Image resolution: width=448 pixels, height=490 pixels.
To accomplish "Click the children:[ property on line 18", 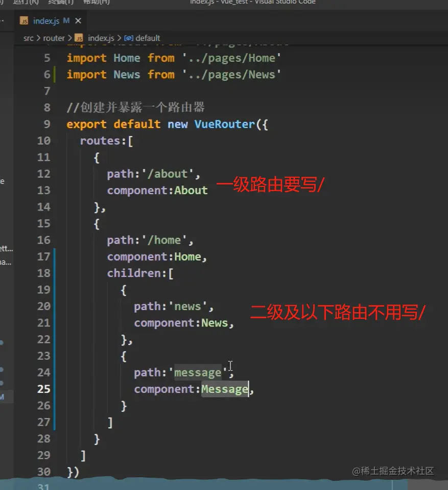I will pyautogui.click(x=140, y=273).
